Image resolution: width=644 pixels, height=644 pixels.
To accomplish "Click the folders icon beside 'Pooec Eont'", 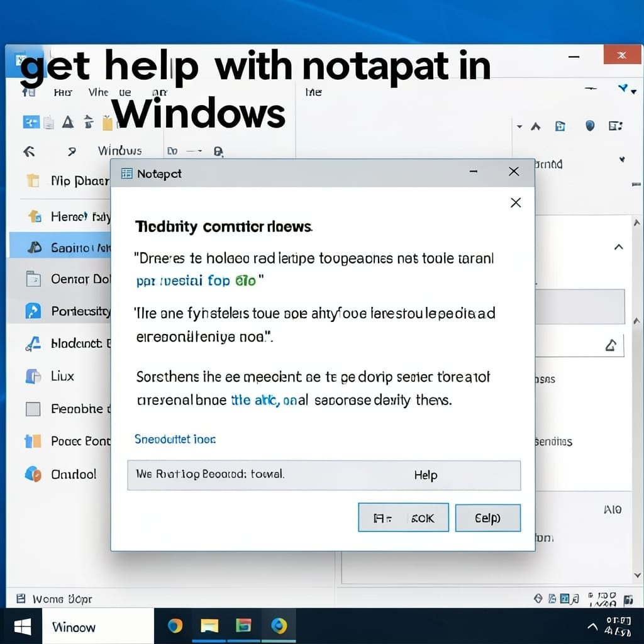I will coord(33,441).
